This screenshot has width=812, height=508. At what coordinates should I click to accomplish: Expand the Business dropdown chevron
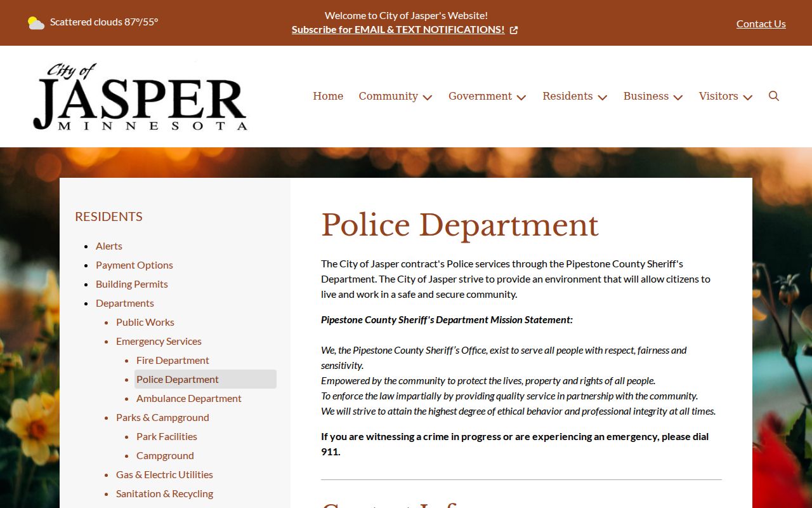click(678, 97)
